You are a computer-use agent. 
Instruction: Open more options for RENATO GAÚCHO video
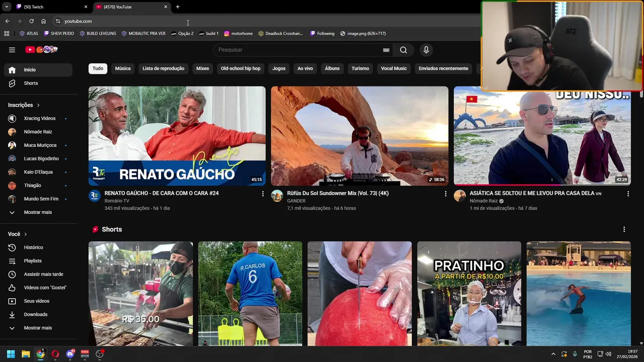[x=263, y=194]
